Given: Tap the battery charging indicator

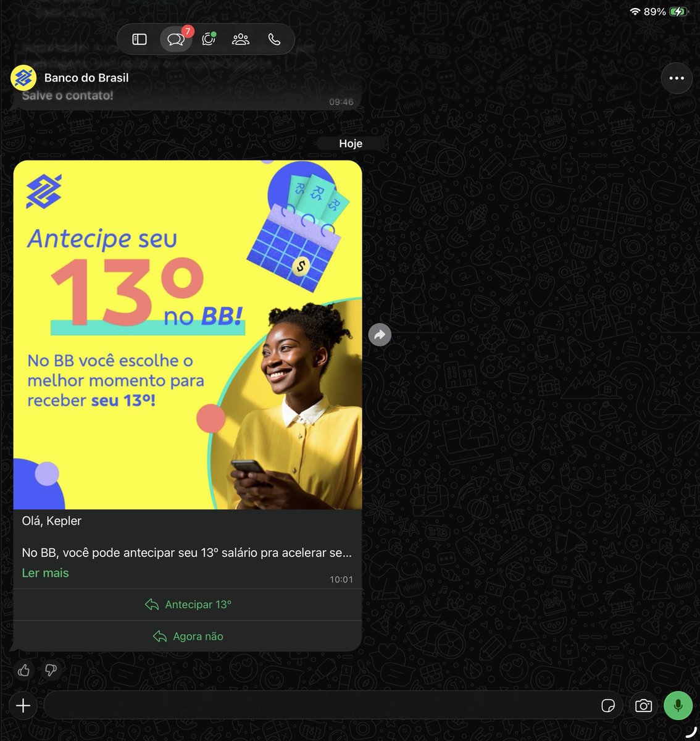Looking at the screenshot, I should [x=678, y=12].
